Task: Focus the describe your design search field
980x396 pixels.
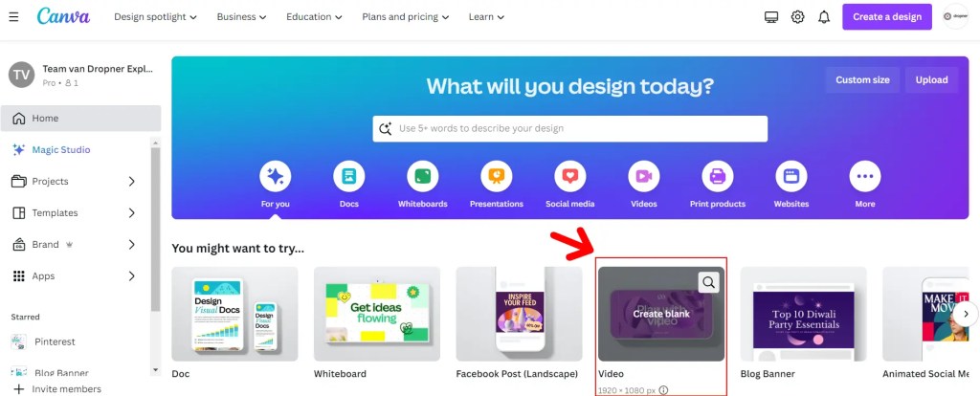Action: [570, 129]
